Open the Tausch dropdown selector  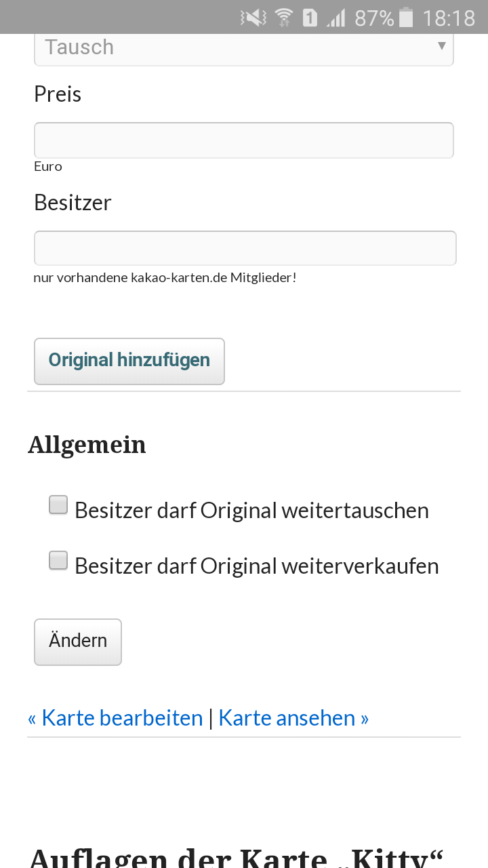tap(230, 47)
